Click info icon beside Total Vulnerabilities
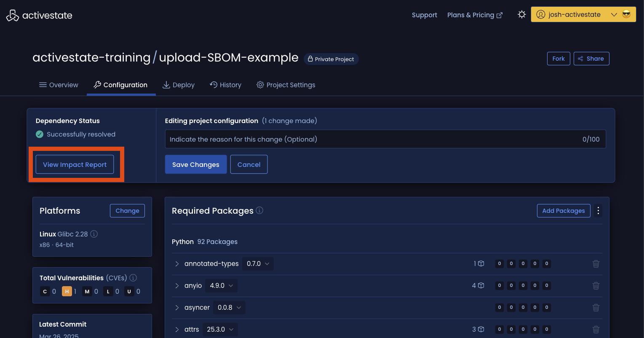 tap(133, 278)
